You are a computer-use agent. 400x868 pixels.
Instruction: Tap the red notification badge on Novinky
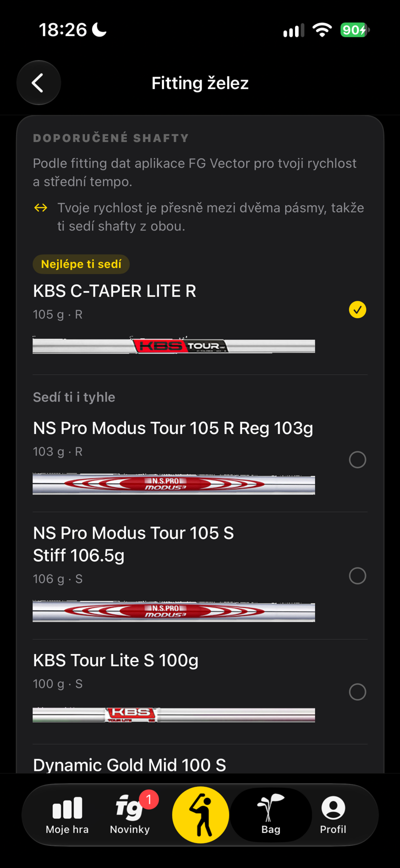[148, 799]
